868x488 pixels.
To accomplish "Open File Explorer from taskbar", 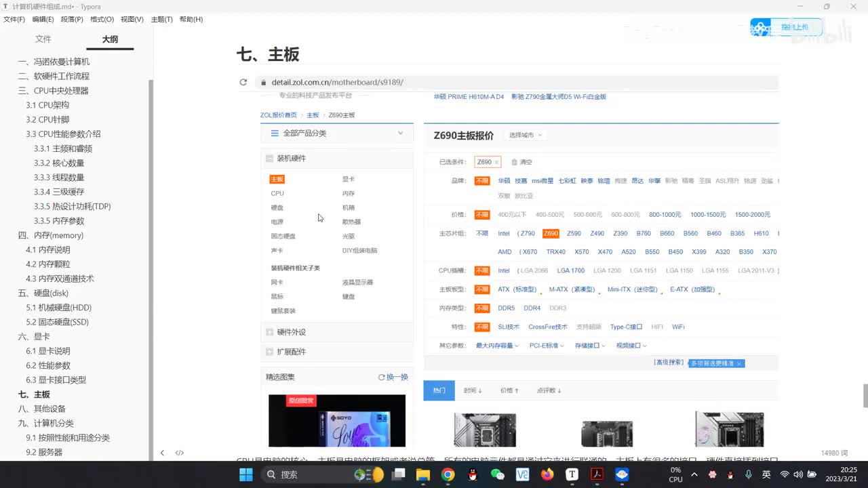I will pos(423,474).
